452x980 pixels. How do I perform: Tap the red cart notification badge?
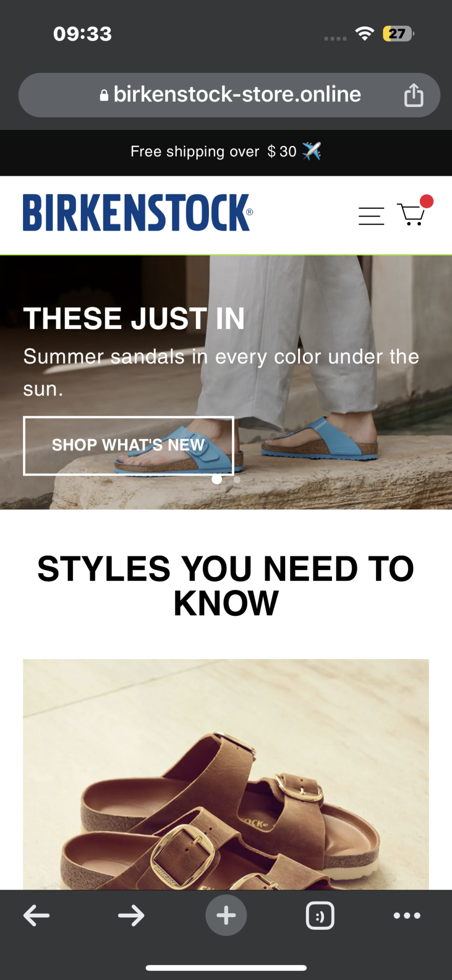point(426,201)
